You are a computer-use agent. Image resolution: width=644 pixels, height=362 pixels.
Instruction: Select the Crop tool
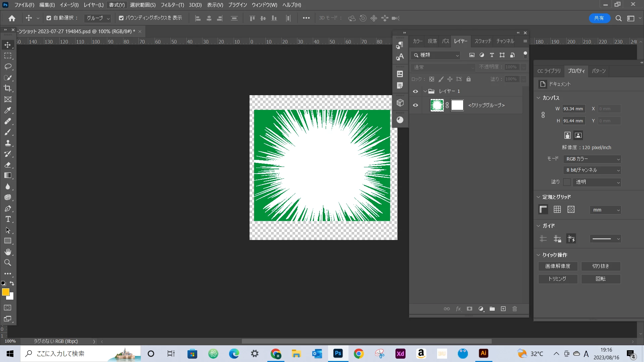[x=8, y=88]
